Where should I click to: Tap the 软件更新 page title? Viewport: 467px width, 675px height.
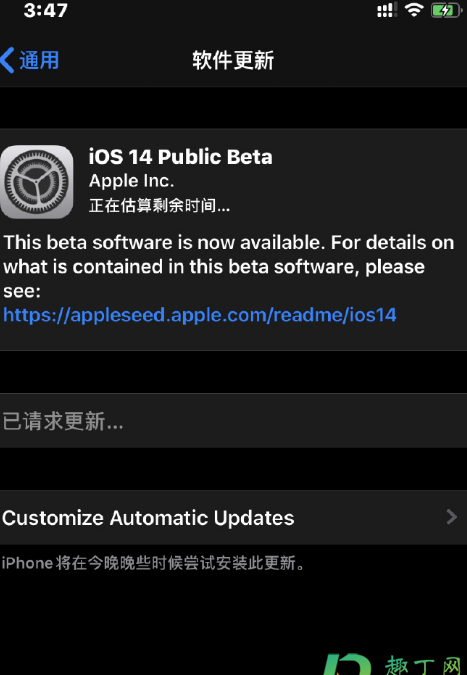point(233,60)
